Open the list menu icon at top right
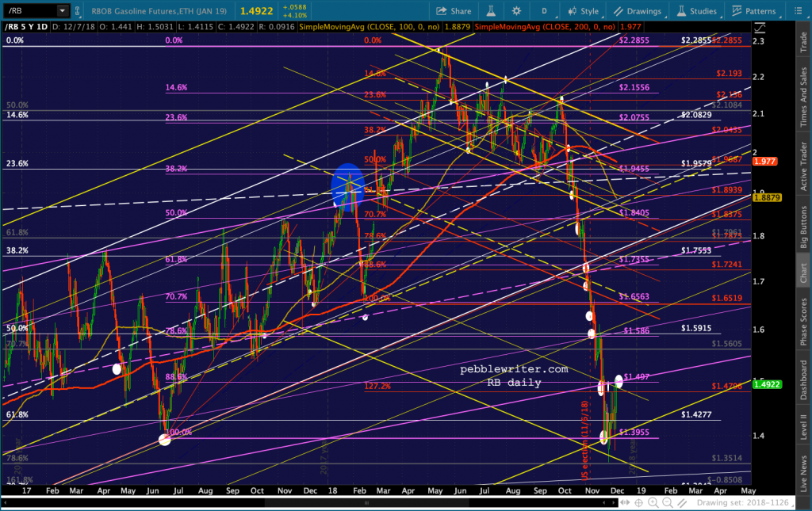 coord(798,11)
